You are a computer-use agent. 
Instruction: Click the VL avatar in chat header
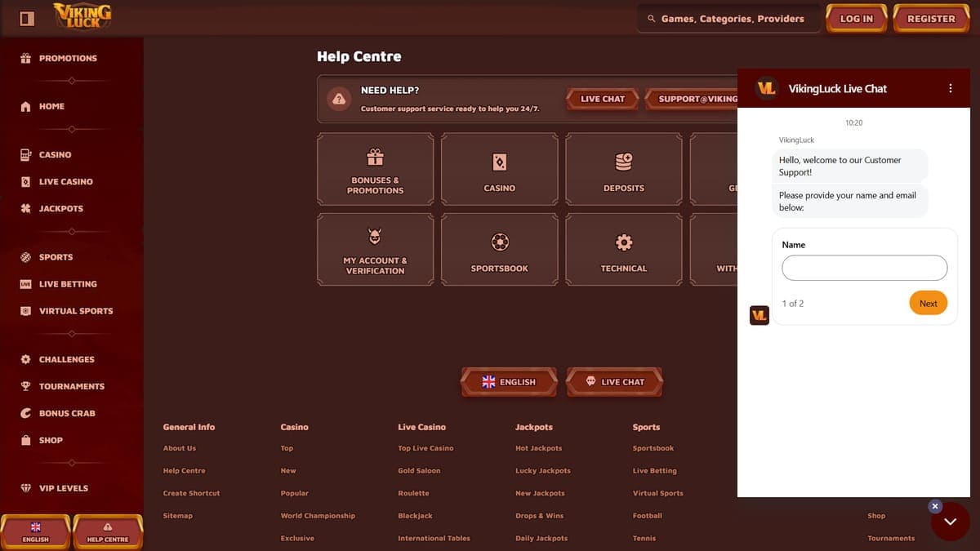pos(766,88)
